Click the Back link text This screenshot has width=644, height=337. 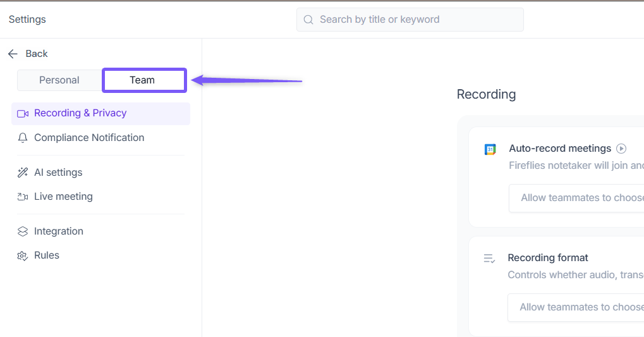(x=37, y=54)
